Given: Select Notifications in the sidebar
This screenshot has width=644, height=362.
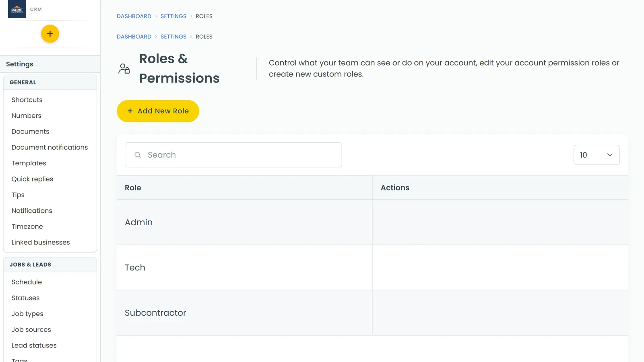Looking at the screenshot, I should click(x=32, y=211).
